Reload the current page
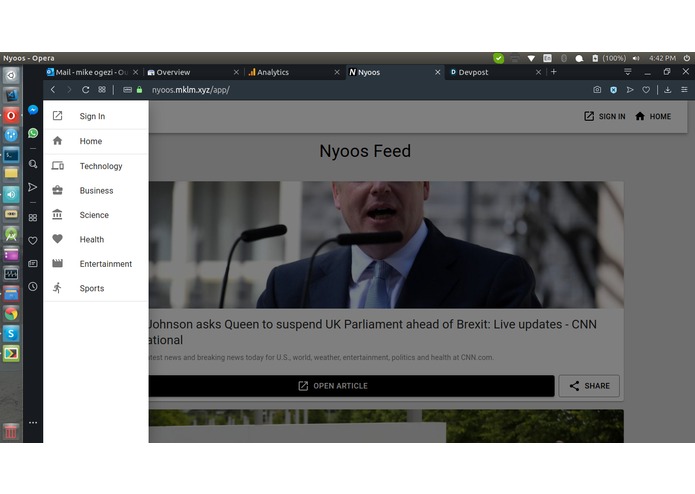This screenshot has height=494, width=695. (x=86, y=89)
